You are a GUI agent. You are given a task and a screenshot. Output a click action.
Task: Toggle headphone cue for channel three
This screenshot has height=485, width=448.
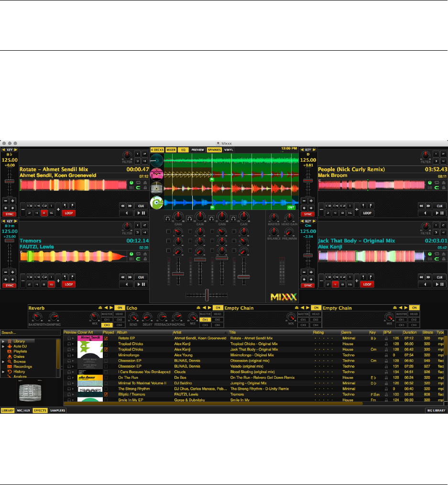211,219
